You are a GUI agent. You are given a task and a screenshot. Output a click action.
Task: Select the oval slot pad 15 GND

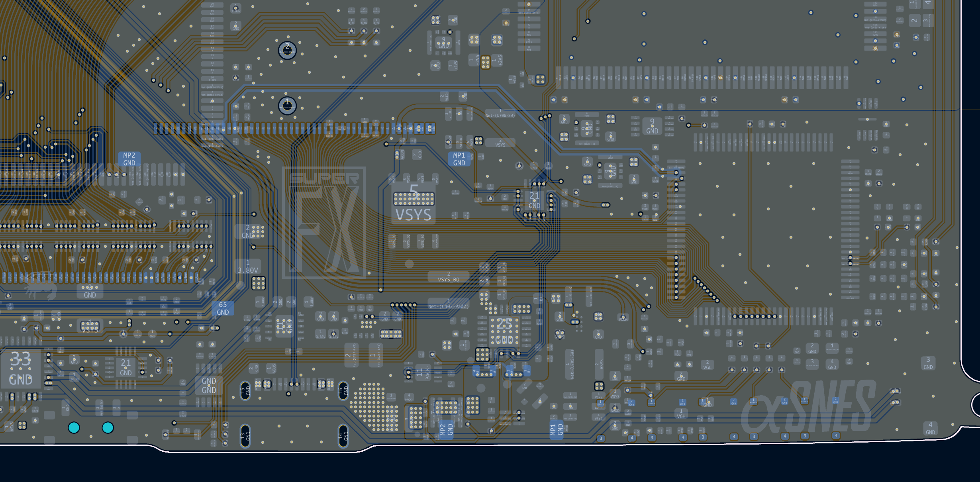[245, 391]
